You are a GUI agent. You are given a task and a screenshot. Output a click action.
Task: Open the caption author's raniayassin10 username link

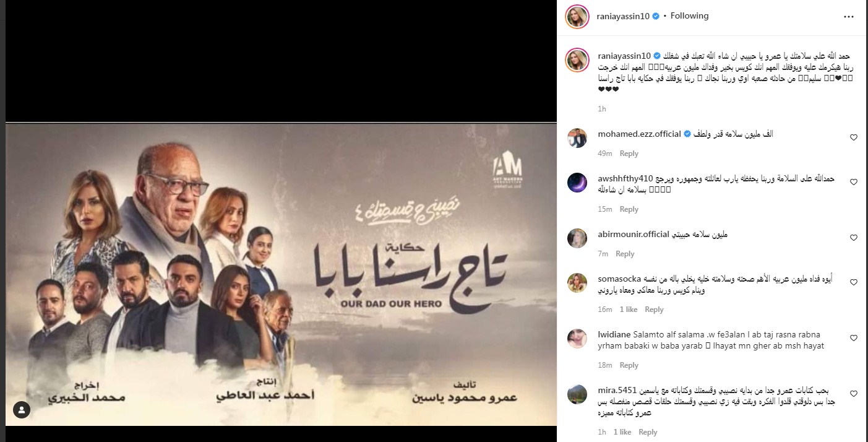coord(624,54)
